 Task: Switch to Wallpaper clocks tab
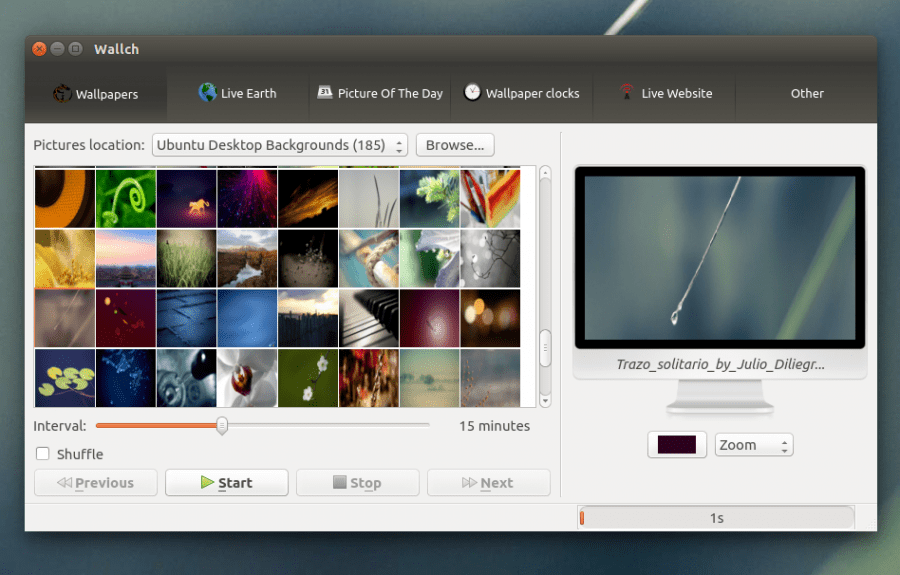coord(522,94)
